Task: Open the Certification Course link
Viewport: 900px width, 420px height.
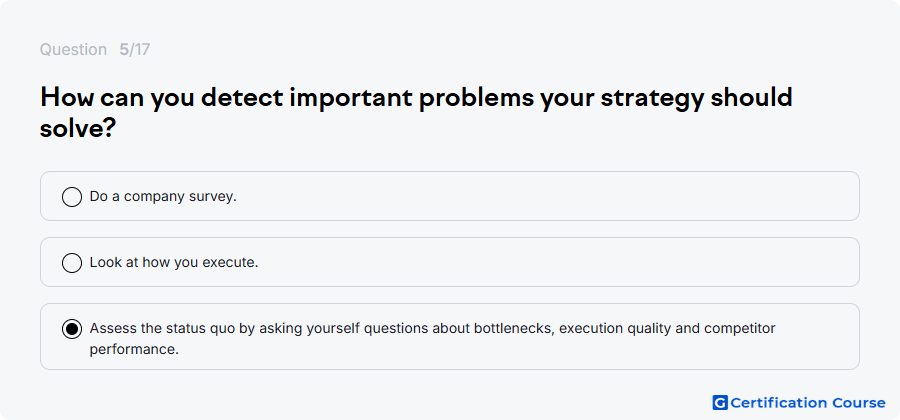Action: [799, 403]
